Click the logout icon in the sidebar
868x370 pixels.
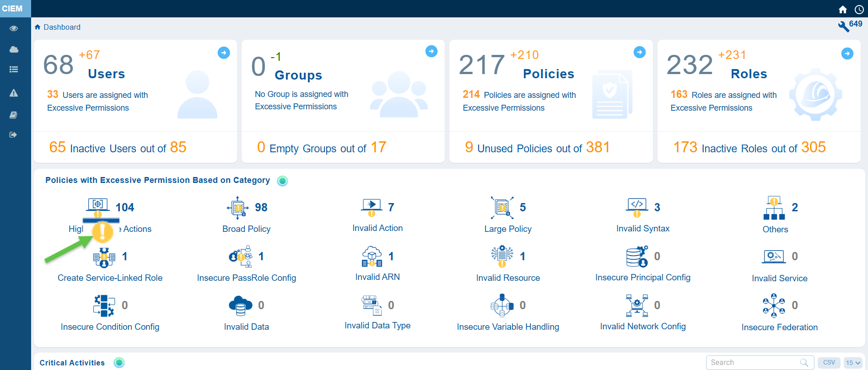pyautogui.click(x=13, y=134)
